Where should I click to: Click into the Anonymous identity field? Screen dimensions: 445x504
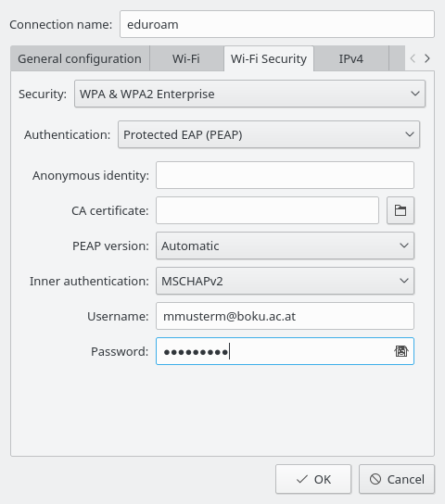285,175
